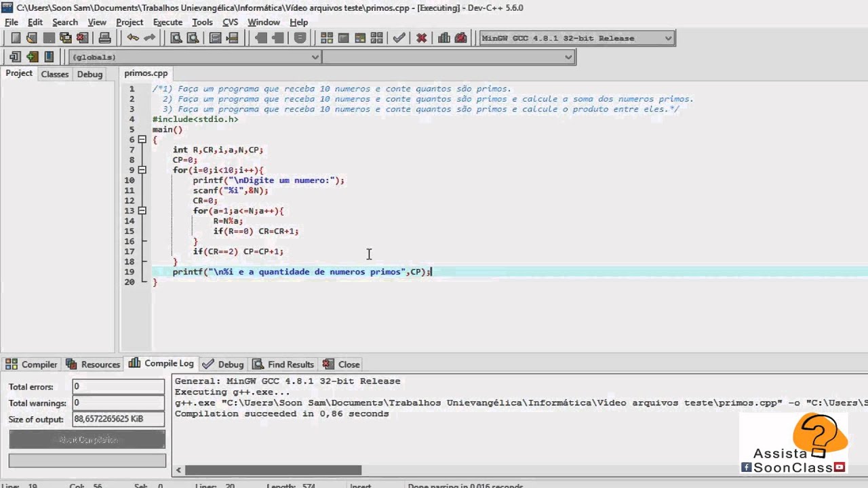Screen dimensions: 868x488
Task: Click the "Compilation succeeded in 0,86 seconds" line
Action: click(x=281, y=413)
